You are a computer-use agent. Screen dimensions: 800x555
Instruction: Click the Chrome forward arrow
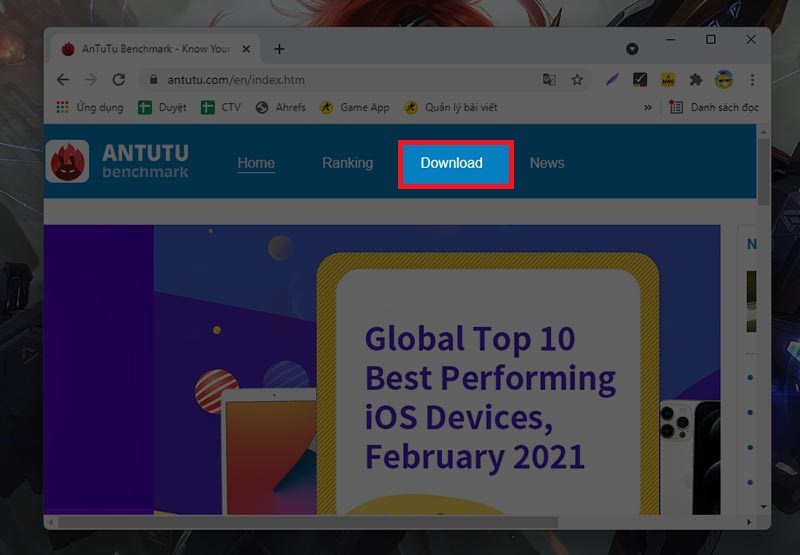[x=91, y=80]
